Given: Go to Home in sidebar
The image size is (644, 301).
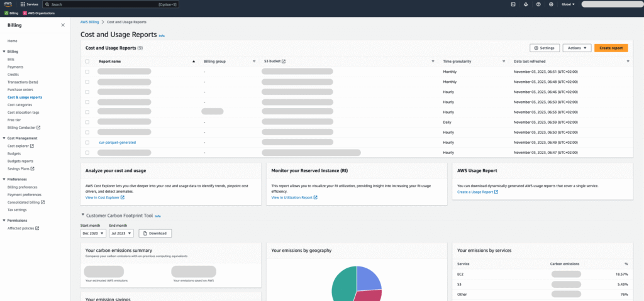Looking at the screenshot, I should point(13,41).
